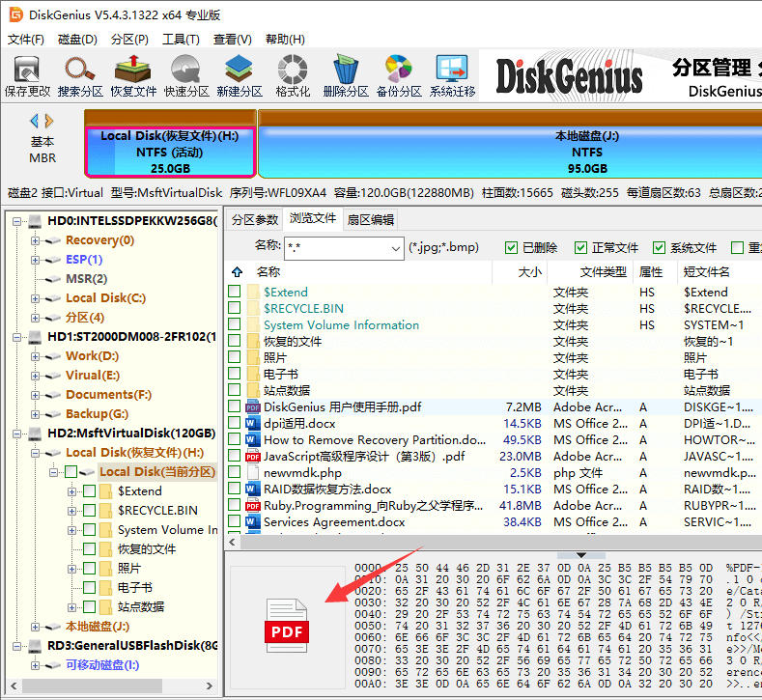
Task: Go to the previous disk with the left arrow
Action: [x=34, y=121]
